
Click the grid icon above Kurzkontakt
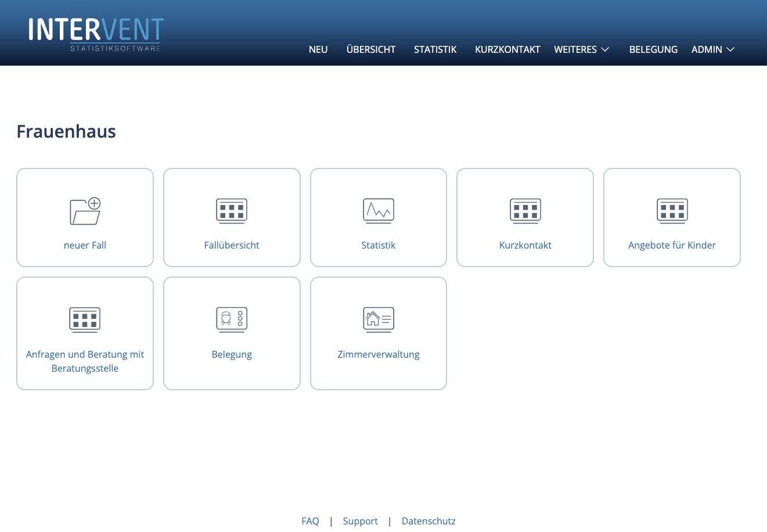pos(525,211)
